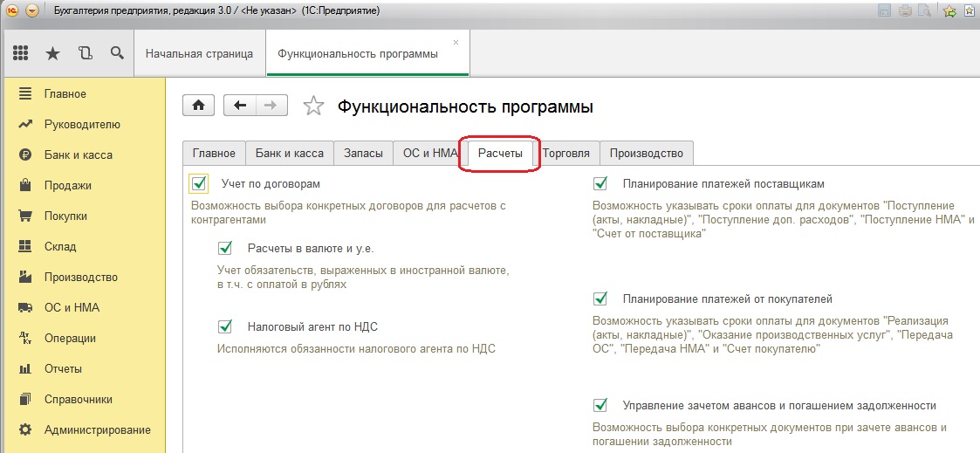Click the Home button in the form toolbar
980x453 pixels.
(199, 106)
